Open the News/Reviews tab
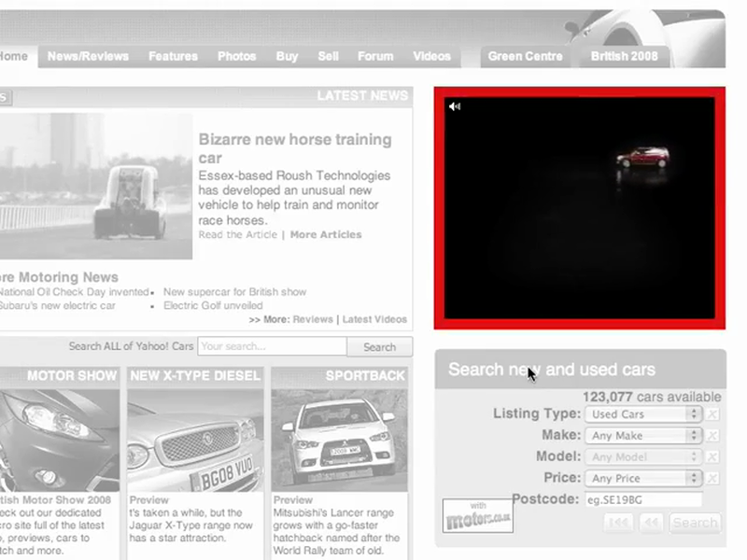The image size is (747, 560). [88, 56]
